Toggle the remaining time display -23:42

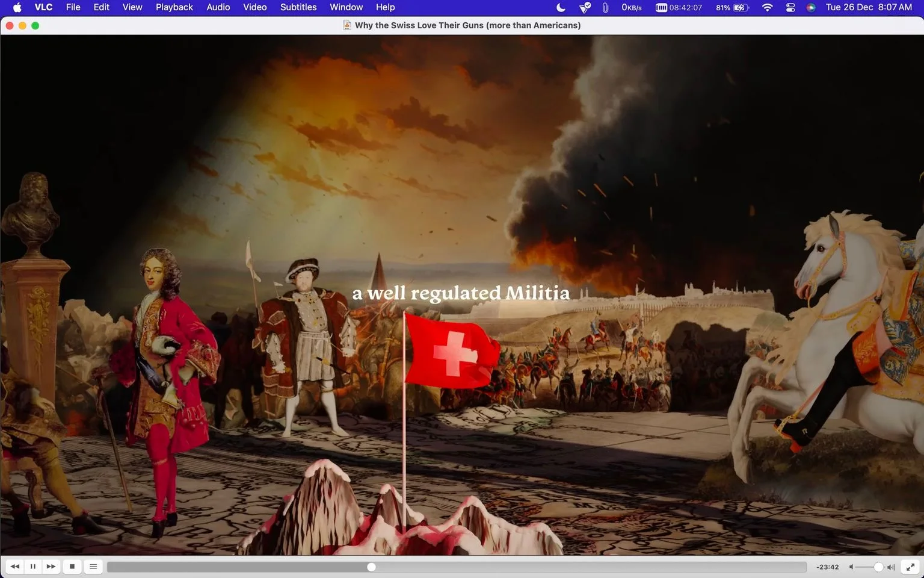[x=828, y=567]
